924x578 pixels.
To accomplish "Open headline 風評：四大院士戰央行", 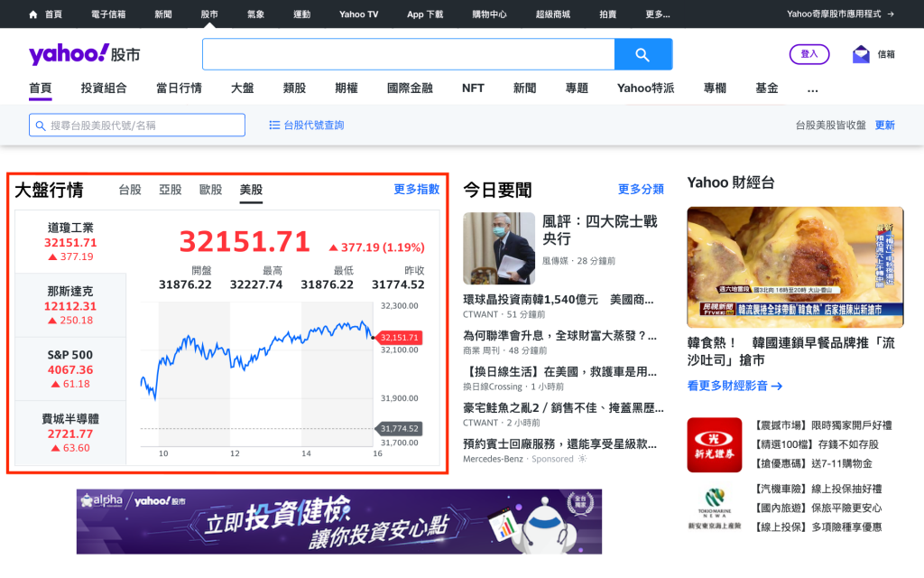I will 599,230.
